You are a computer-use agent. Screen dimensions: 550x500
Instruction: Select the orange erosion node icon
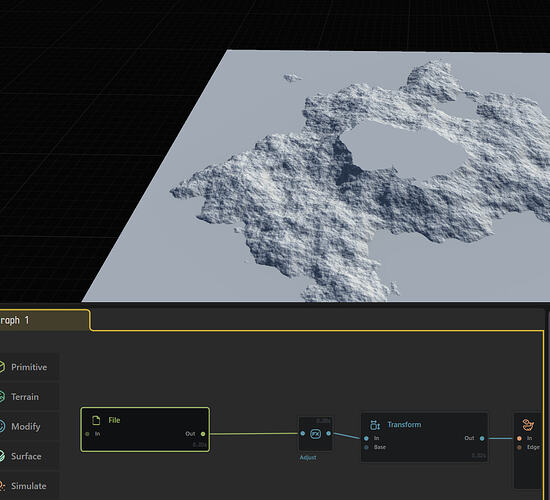(x=528, y=425)
